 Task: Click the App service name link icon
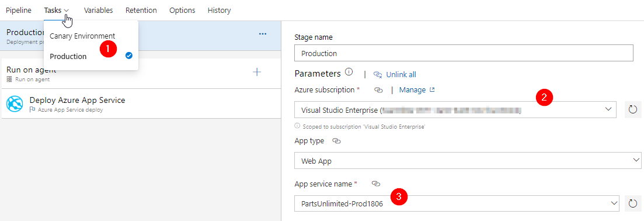(375, 184)
